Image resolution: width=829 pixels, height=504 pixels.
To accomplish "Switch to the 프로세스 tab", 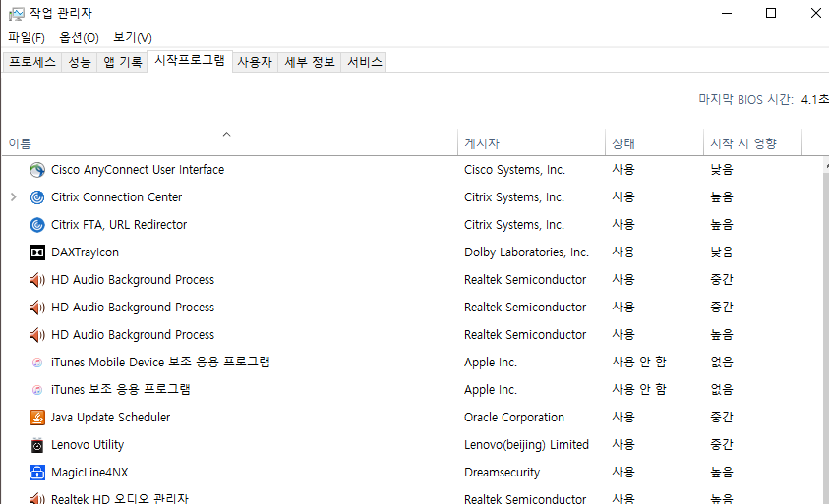I will tap(32, 62).
